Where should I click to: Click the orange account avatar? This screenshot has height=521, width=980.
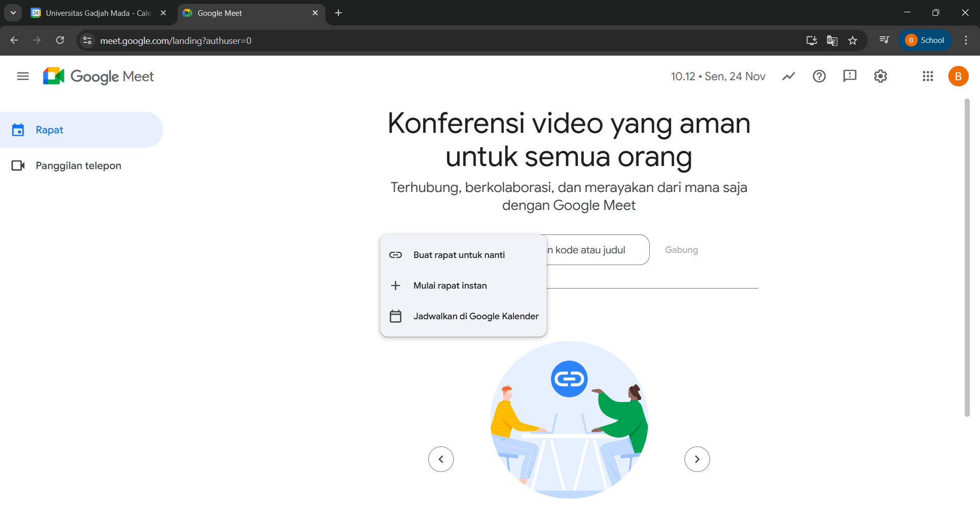pos(958,77)
